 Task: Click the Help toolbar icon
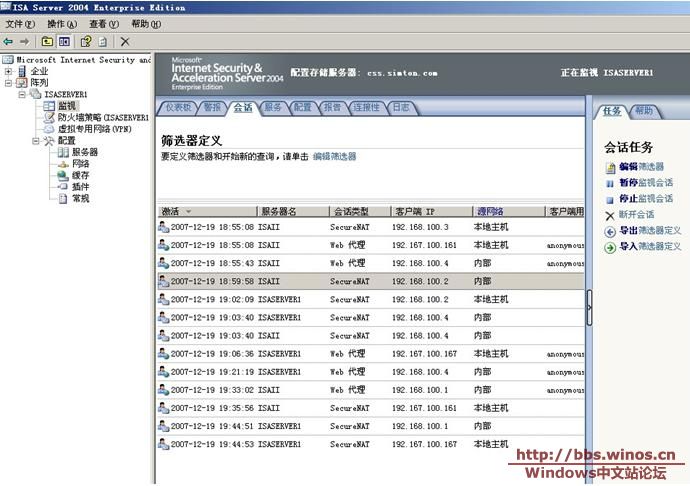pos(86,41)
